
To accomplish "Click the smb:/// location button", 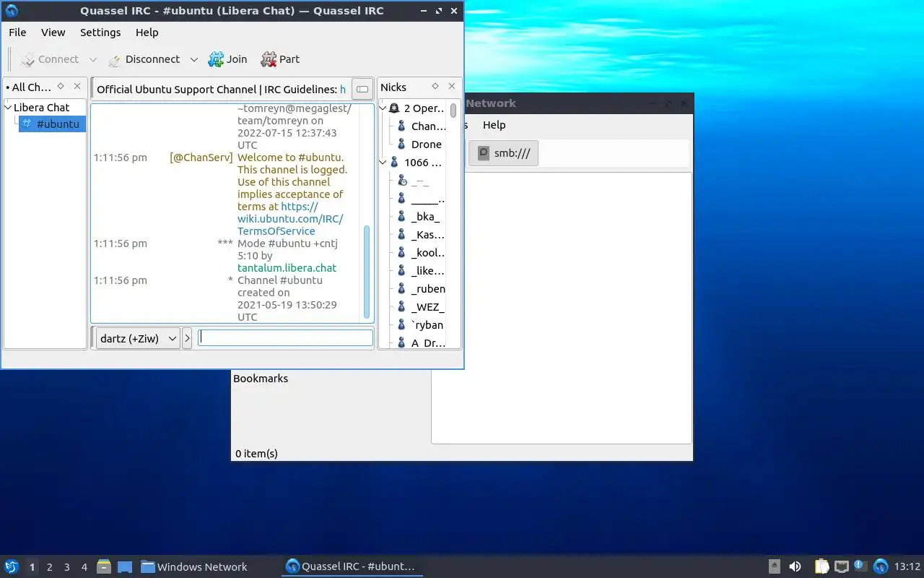I will pos(504,153).
